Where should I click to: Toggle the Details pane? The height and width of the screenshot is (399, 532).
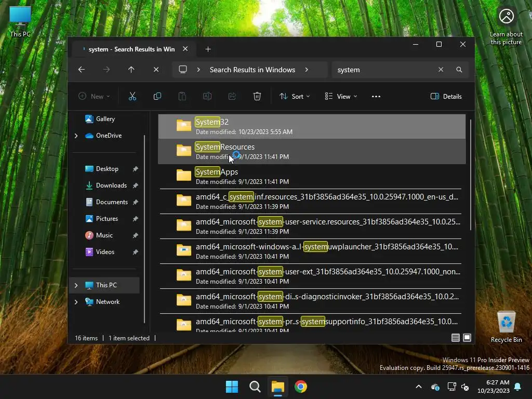[446, 96]
